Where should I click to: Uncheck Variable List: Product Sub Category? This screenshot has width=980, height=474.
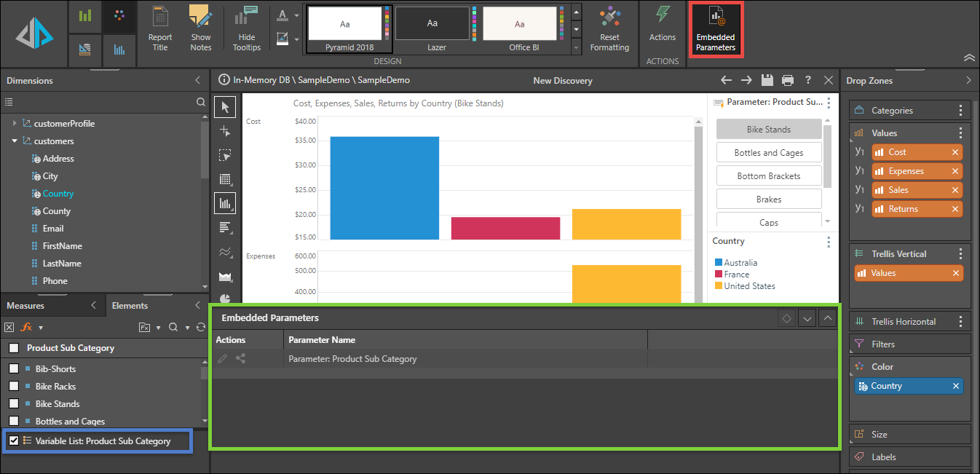14,441
